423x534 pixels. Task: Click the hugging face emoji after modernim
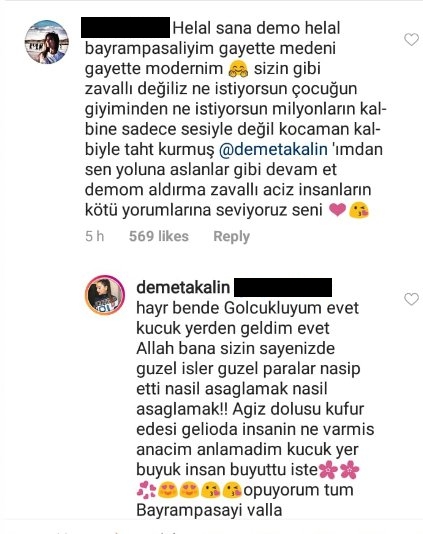pyautogui.click(x=238, y=69)
